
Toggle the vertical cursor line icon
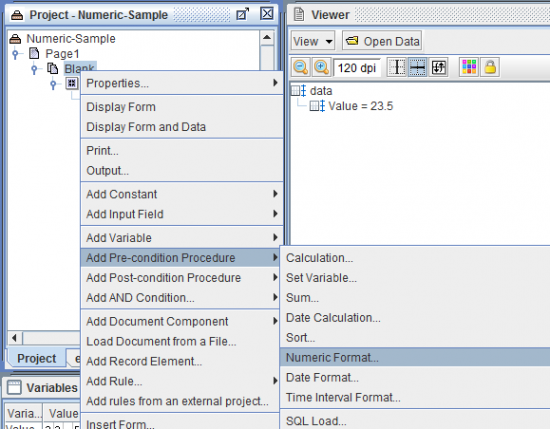[x=396, y=67]
